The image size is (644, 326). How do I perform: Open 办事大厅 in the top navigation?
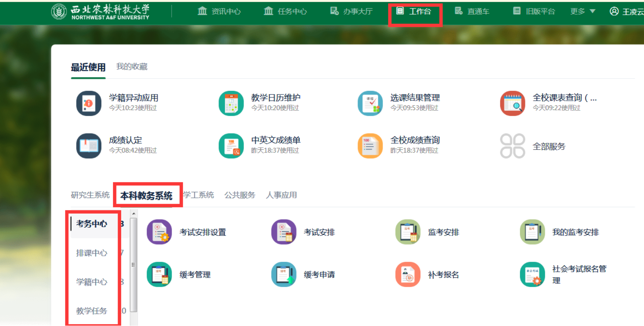point(351,11)
